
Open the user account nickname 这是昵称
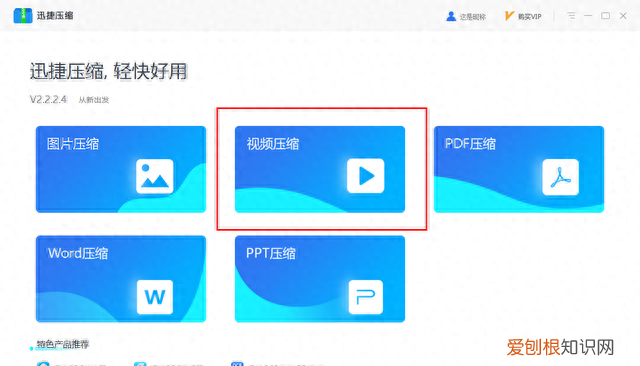[466, 17]
